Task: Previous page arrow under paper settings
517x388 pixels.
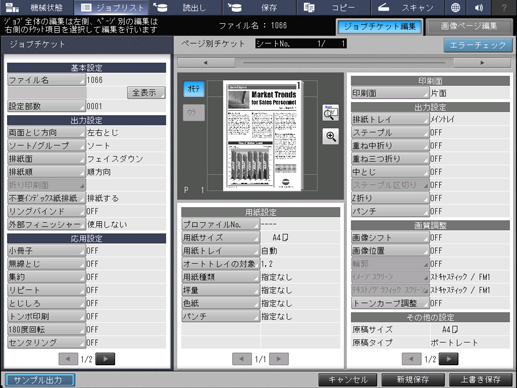Action: pos(242,359)
